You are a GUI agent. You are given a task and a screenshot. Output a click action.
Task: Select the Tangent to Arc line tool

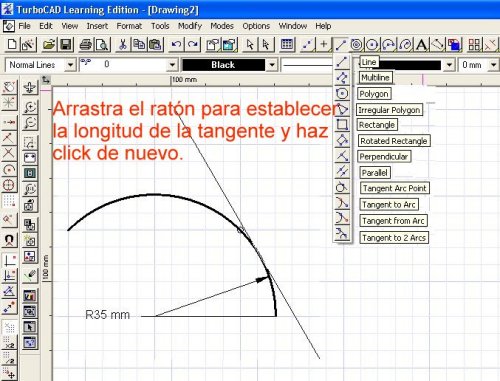coord(342,202)
